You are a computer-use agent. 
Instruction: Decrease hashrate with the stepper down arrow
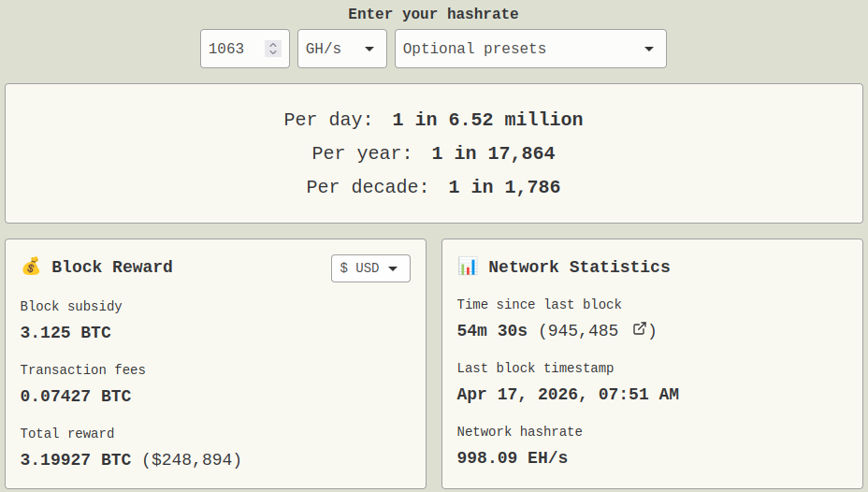272,53
